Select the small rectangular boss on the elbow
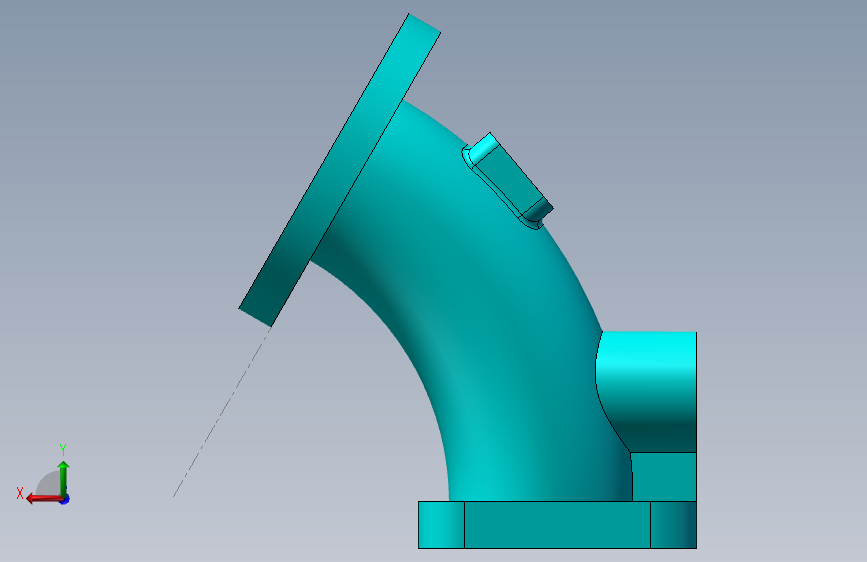 511,180
